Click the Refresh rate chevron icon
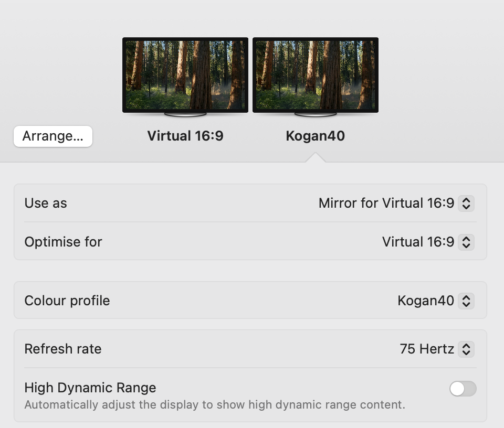 tap(466, 349)
